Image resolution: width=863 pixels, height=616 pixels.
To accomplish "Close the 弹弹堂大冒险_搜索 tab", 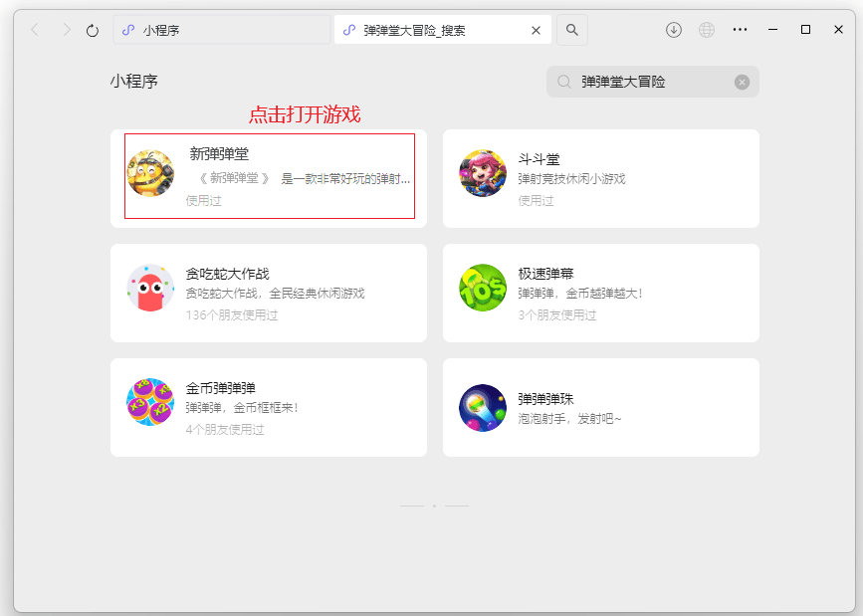I will coord(536,30).
